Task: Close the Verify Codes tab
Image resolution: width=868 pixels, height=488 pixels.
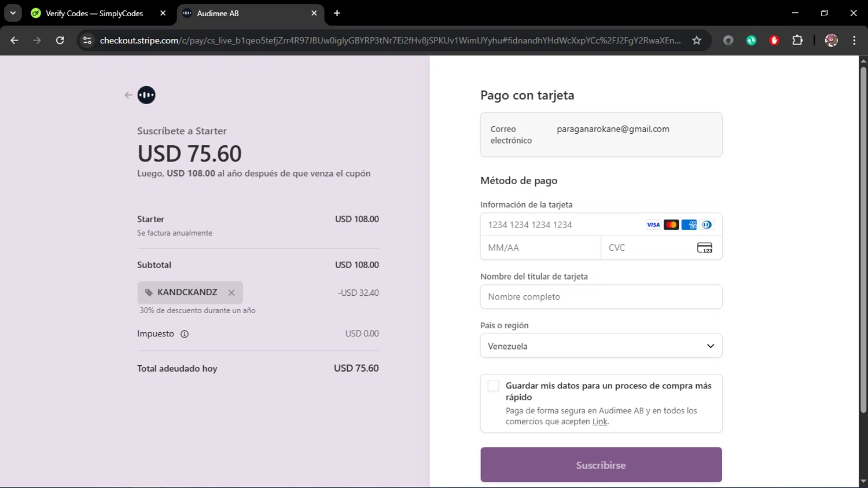Action: coord(163,13)
